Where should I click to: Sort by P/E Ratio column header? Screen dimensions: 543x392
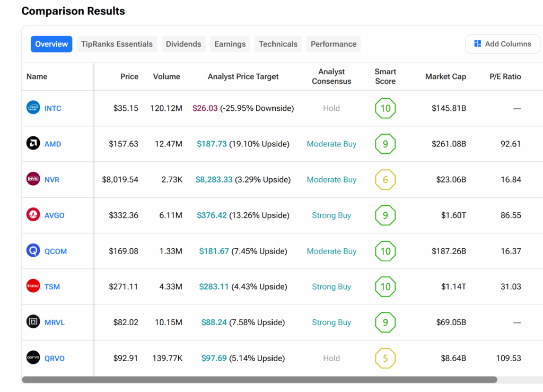pos(505,76)
